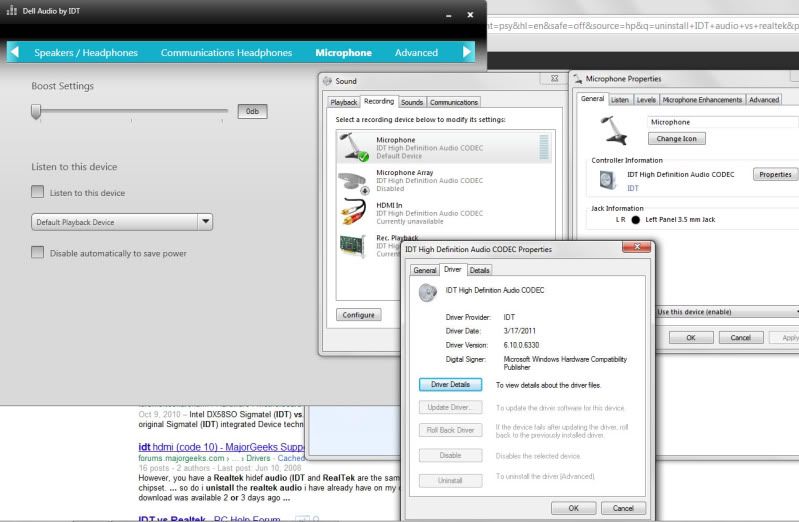Close the Sound window
Viewport: 799px width, 522px height.
click(x=554, y=79)
